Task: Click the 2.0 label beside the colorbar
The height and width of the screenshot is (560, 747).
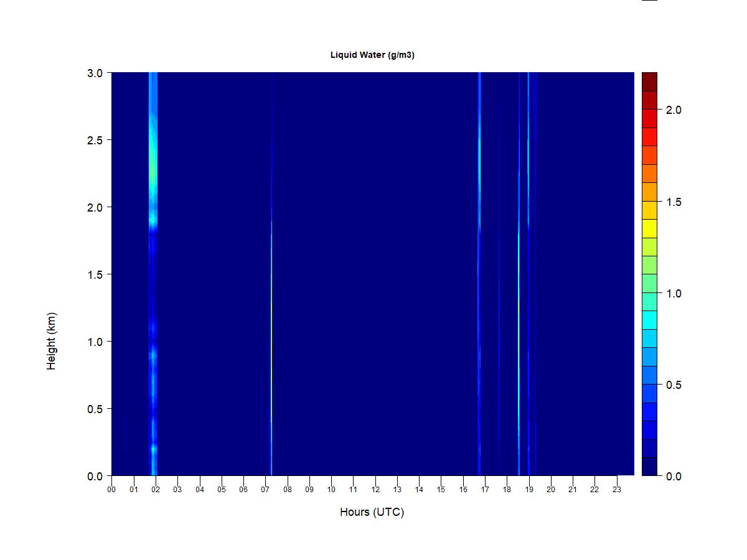Action: click(674, 110)
